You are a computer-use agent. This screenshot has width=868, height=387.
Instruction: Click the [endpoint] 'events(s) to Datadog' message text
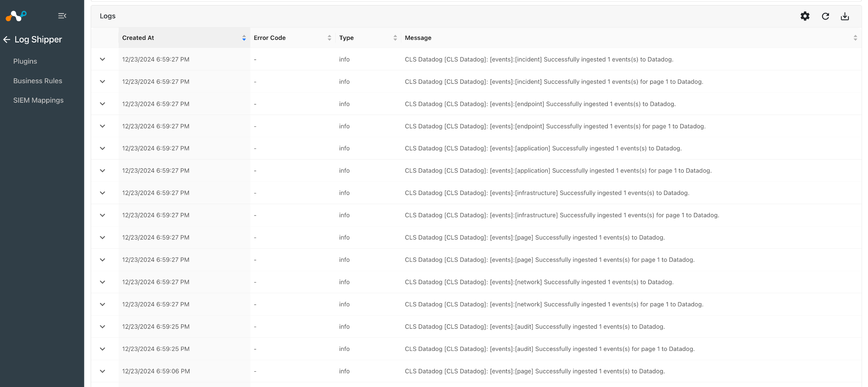[x=540, y=104]
